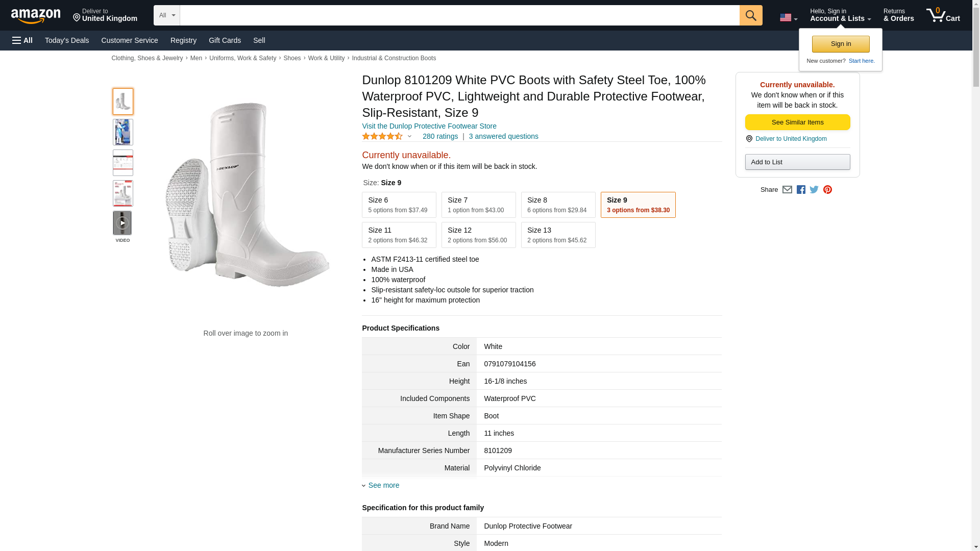Image resolution: width=980 pixels, height=551 pixels.
Task: Share product on Twitter
Action: (x=814, y=190)
